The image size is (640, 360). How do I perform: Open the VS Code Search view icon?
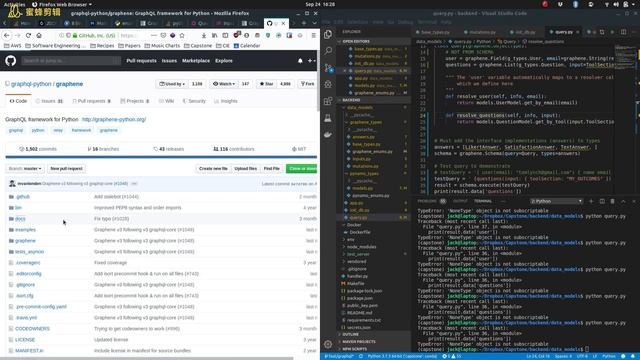[328, 51]
